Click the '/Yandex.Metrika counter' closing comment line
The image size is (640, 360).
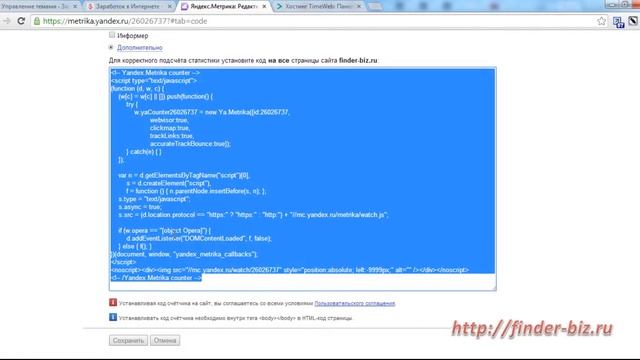tap(157, 278)
